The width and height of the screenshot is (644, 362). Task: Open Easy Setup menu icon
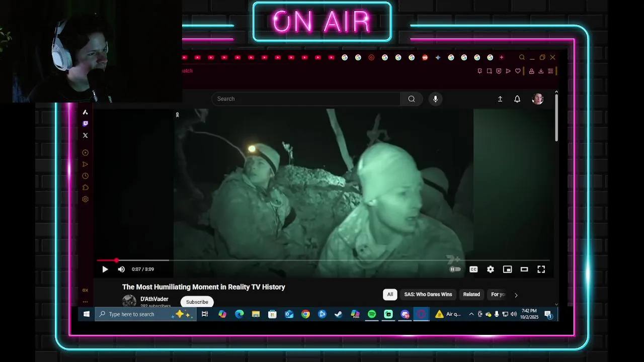[x=550, y=71]
